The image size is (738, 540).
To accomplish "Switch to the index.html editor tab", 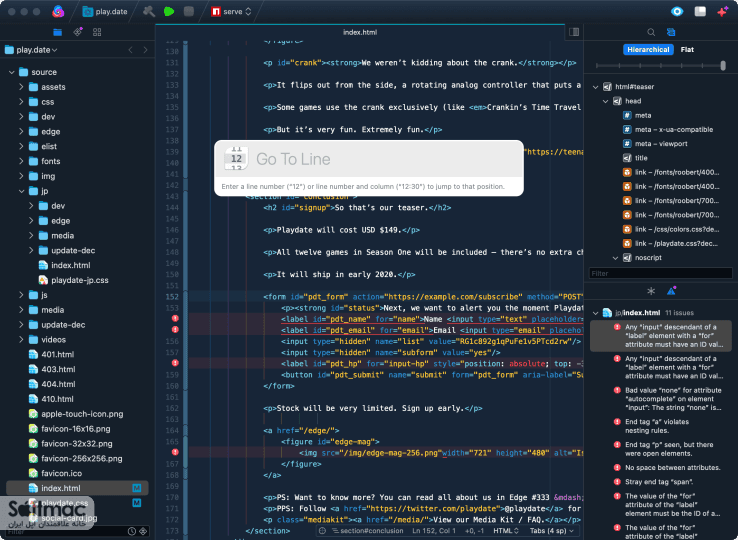I will click(x=360, y=32).
